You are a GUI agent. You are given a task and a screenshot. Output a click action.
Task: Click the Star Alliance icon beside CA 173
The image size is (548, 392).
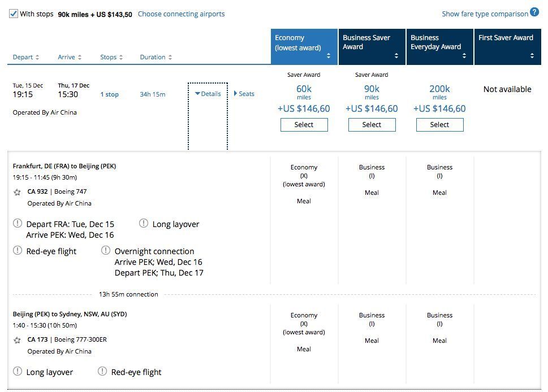(x=17, y=340)
